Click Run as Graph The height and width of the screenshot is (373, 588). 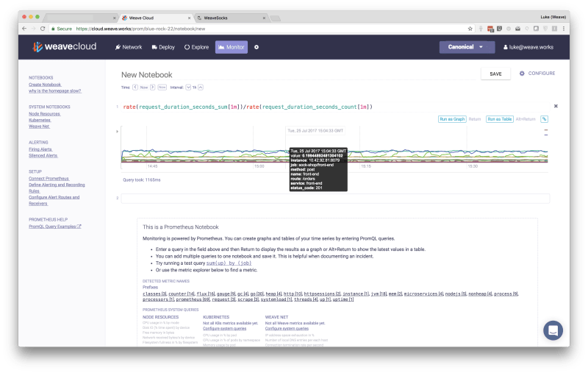tap(452, 119)
